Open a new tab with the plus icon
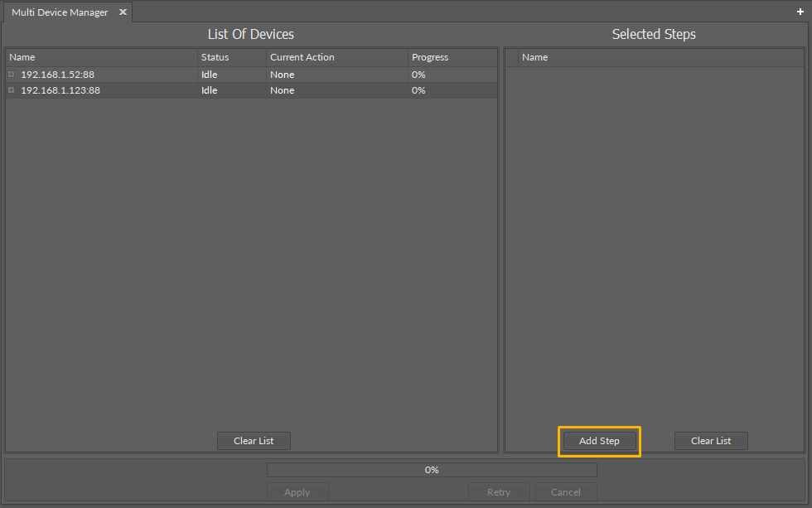 801,12
